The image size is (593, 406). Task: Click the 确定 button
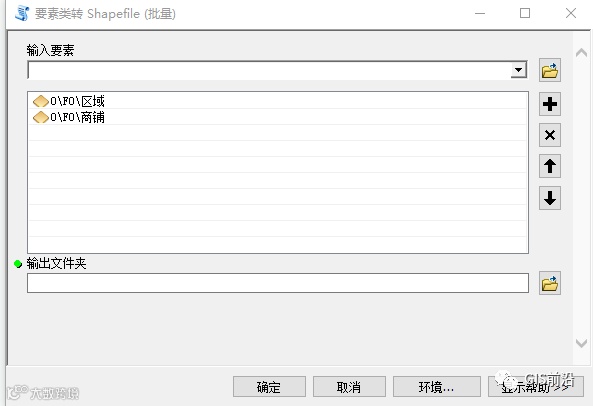coord(269,387)
